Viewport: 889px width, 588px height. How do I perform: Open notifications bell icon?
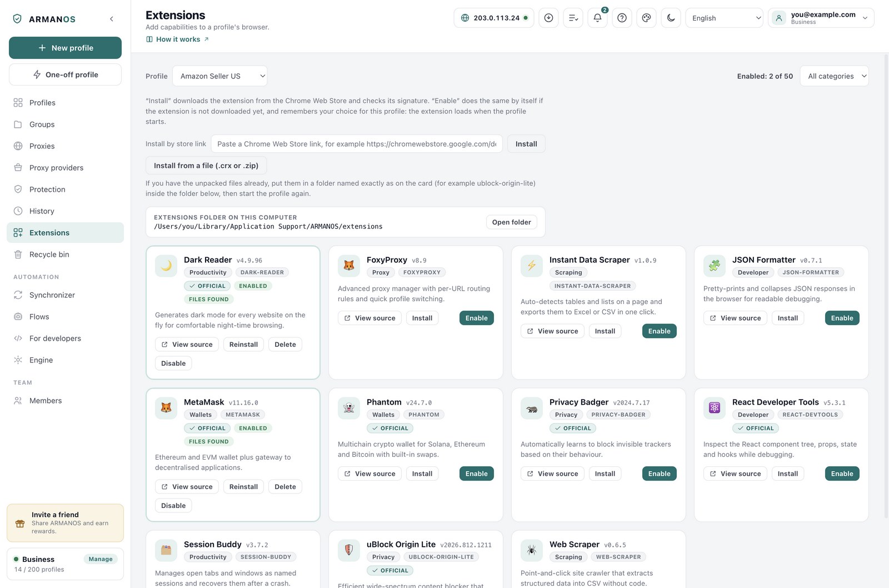597,18
